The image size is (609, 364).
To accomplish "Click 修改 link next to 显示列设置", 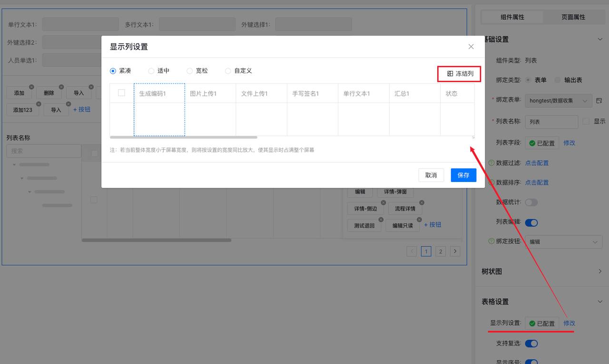I will [x=569, y=323].
